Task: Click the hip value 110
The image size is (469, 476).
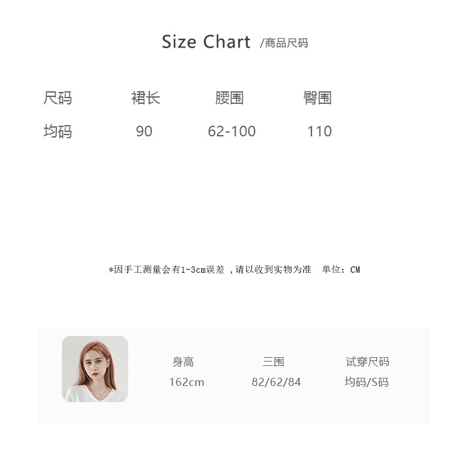Action: (x=320, y=131)
